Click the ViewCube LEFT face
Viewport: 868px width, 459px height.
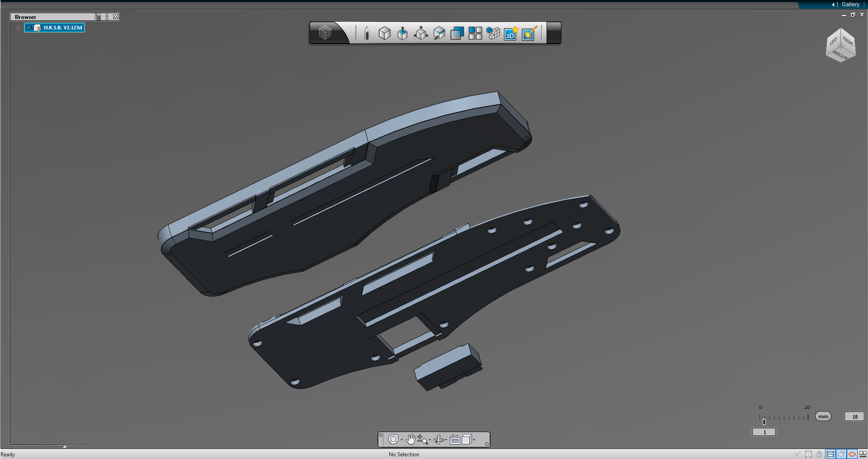(x=833, y=42)
